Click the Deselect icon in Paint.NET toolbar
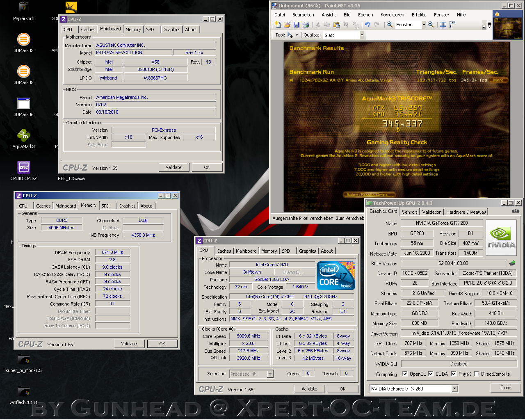The height and width of the screenshot is (420, 525). click(x=355, y=25)
